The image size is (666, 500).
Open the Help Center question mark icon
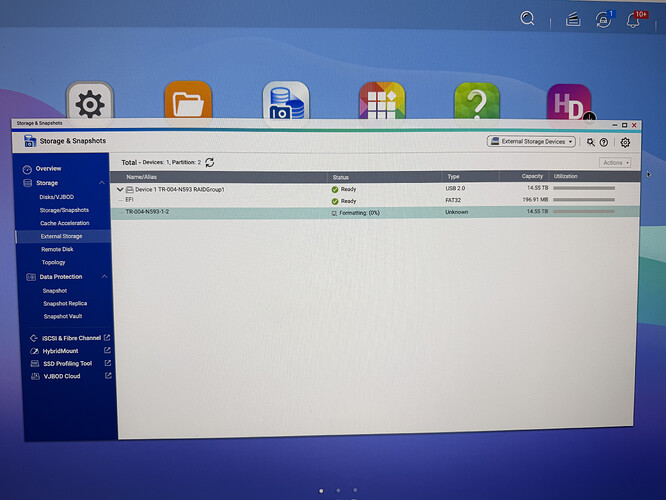[477, 102]
